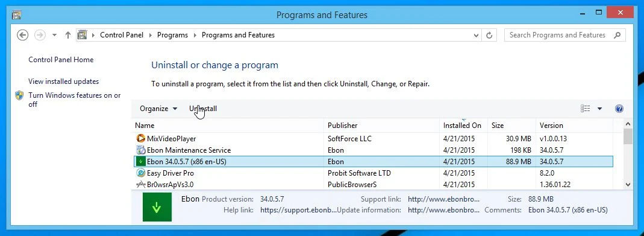The width and height of the screenshot is (644, 236).
Task: Click PublicBrowserS publisher cell
Action: [x=352, y=185]
